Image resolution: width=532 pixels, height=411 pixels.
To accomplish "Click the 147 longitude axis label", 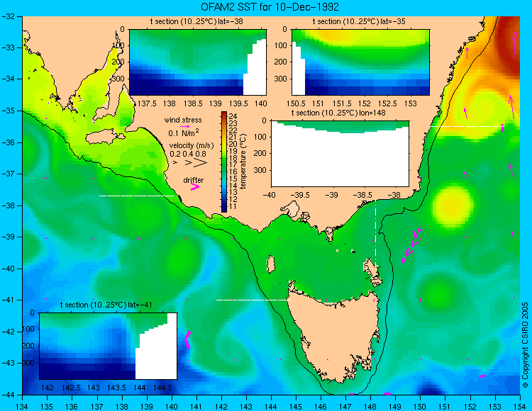I will click(x=345, y=406).
